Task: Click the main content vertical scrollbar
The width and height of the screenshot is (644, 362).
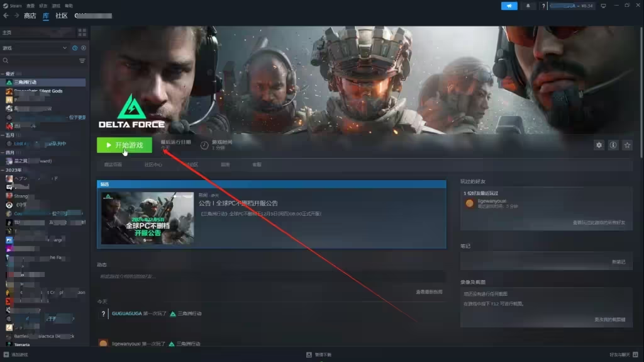Action: click(x=641, y=92)
